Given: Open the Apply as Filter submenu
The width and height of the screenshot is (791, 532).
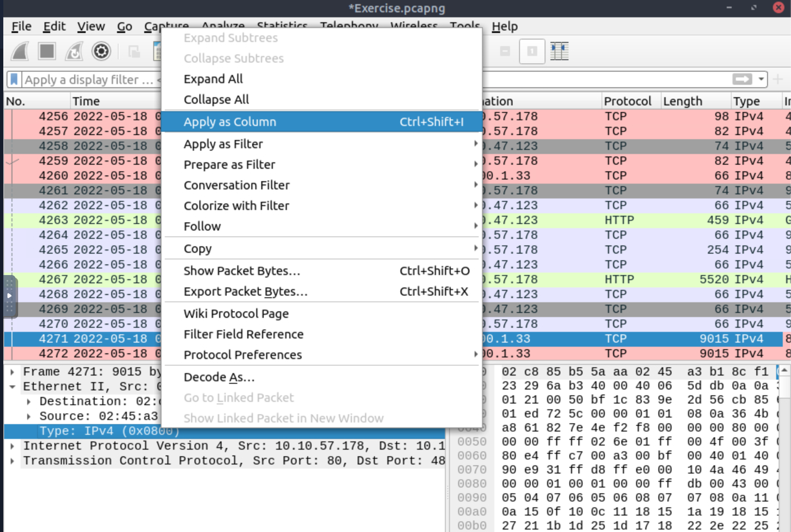Looking at the screenshot, I should pos(223,144).
